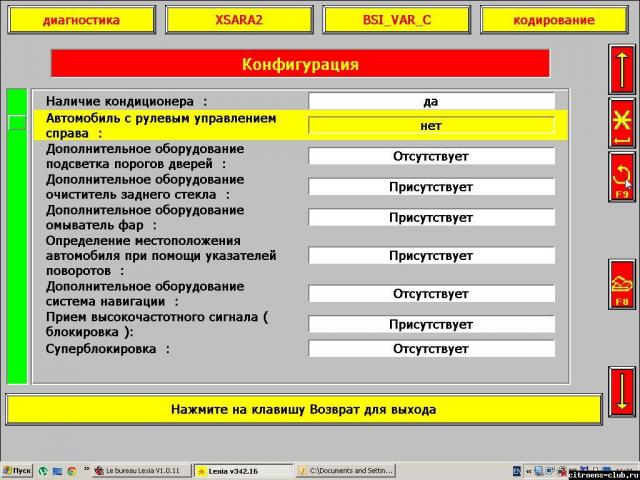Click the down arrow button
The width and height of the screenshot is (640, 480).
pyautogui.click(x=622, y=392)
